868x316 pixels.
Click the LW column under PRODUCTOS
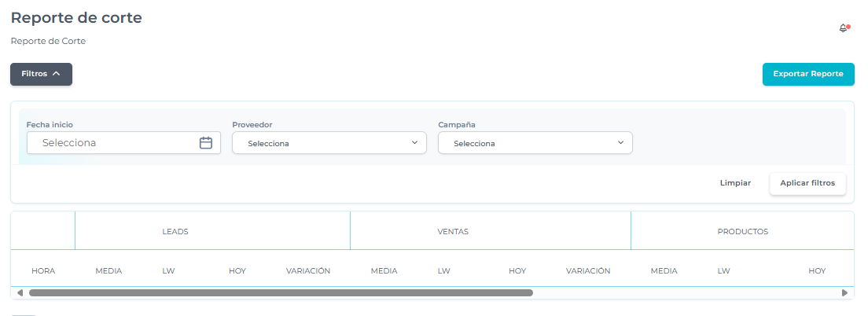(723, 271)
